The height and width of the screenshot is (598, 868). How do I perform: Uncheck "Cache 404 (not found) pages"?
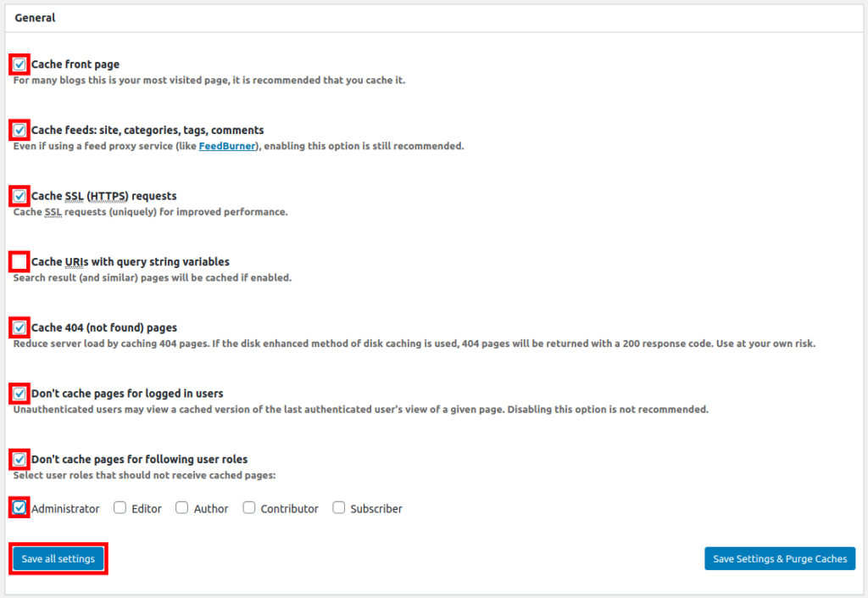tap(19, 327)
